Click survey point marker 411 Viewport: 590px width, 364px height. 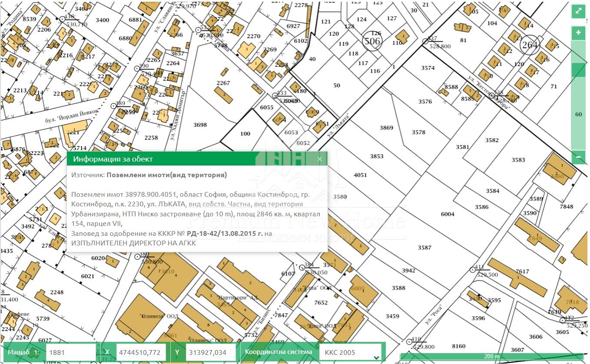(473, 270)
